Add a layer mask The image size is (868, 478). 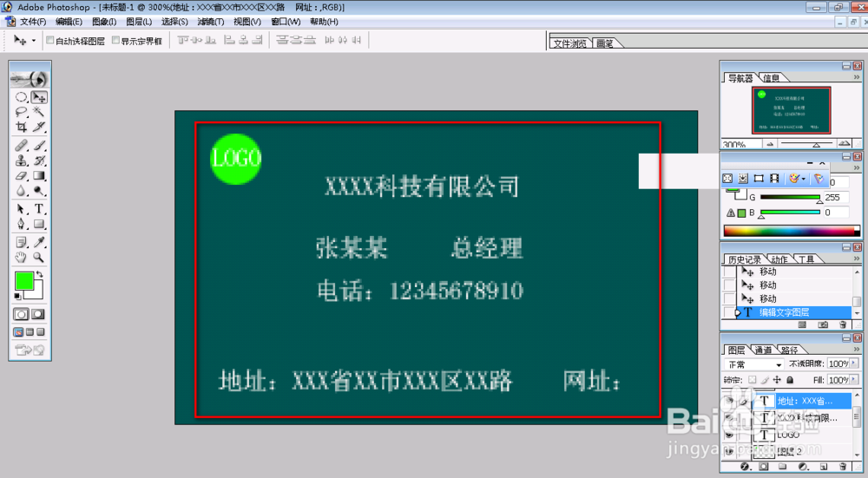tap(764, 467)
